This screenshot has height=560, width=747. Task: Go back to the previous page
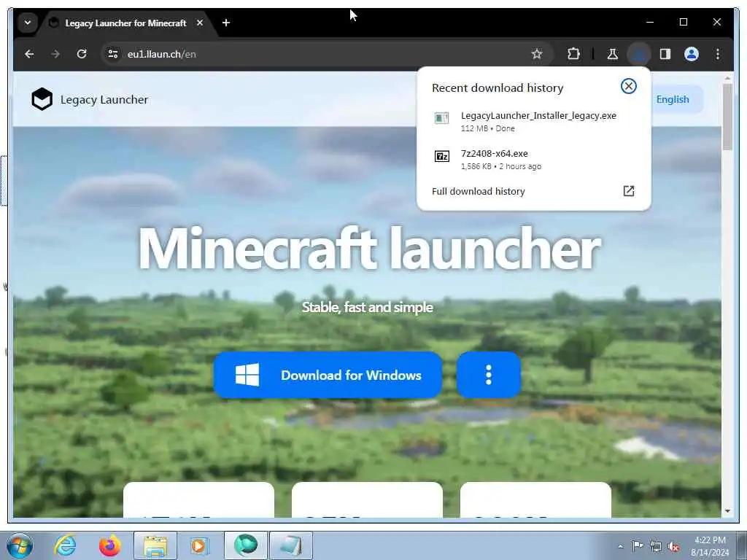click(x=29, y=54)
